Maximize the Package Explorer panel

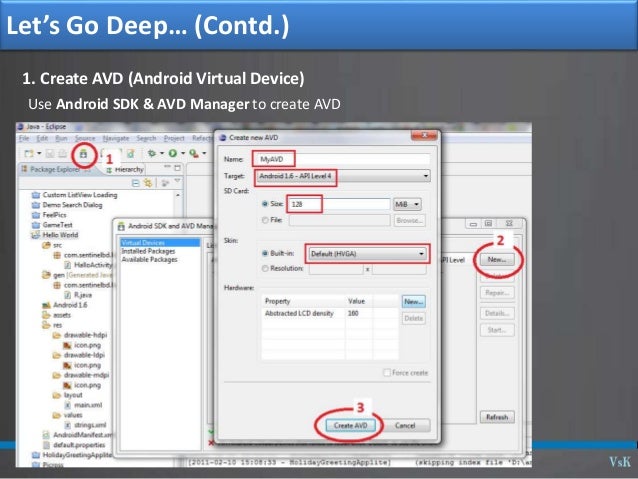tap(177, 168)
